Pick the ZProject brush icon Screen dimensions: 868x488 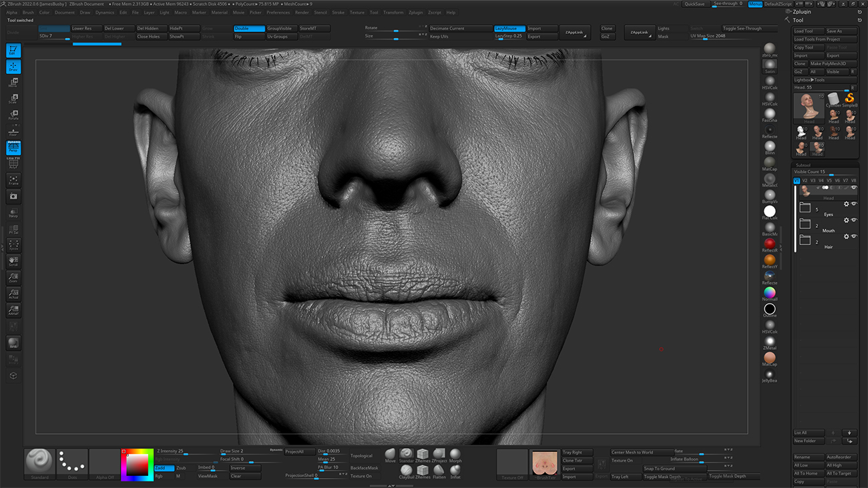pos(439,455)
